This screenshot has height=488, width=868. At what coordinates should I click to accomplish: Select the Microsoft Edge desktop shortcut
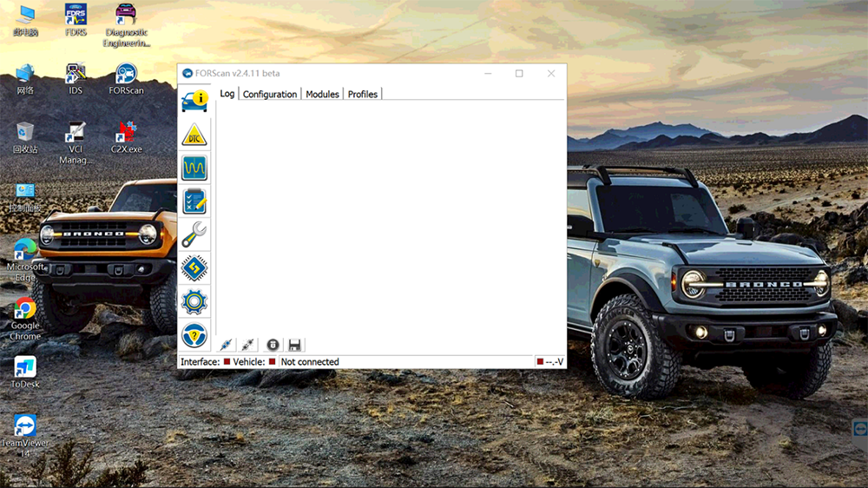tap(25, 260)
